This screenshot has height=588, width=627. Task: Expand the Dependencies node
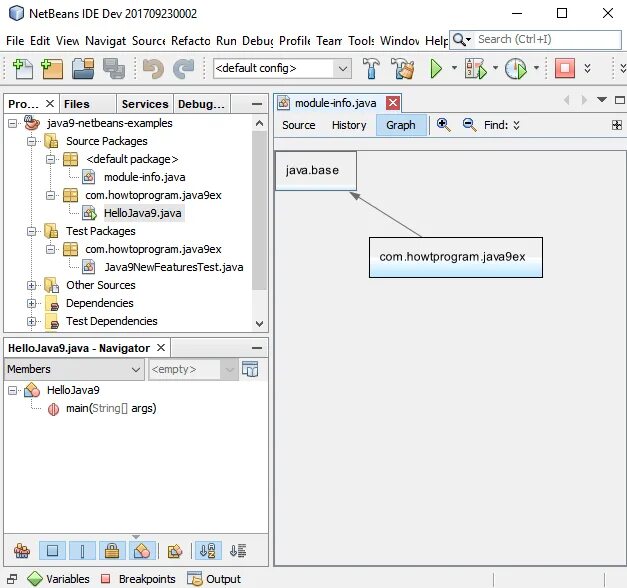(32, 303)
